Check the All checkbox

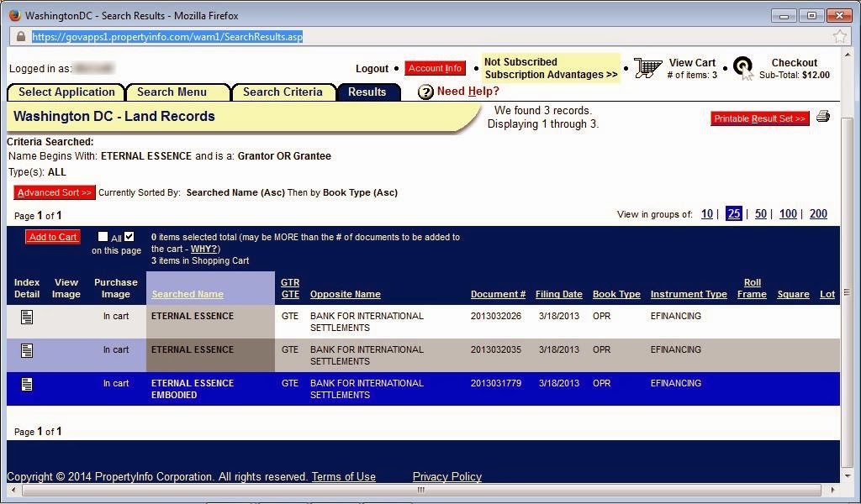coord(103,236)
